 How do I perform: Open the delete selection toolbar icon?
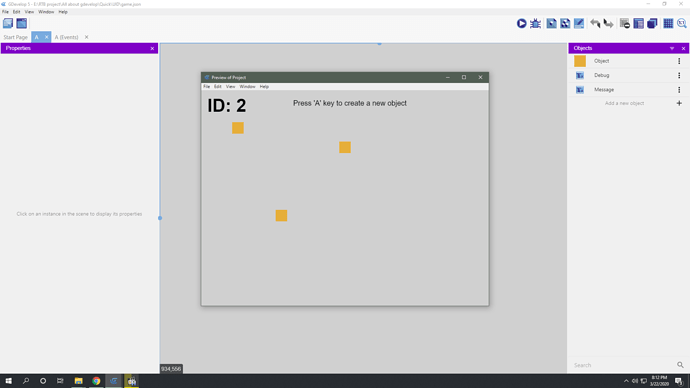[x=624, y=23]
